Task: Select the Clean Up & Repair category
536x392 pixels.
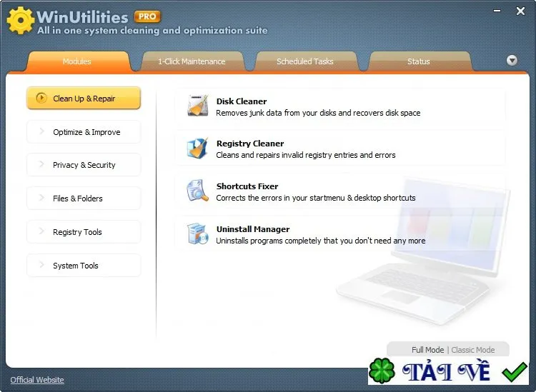Action: tap(84, 99)
